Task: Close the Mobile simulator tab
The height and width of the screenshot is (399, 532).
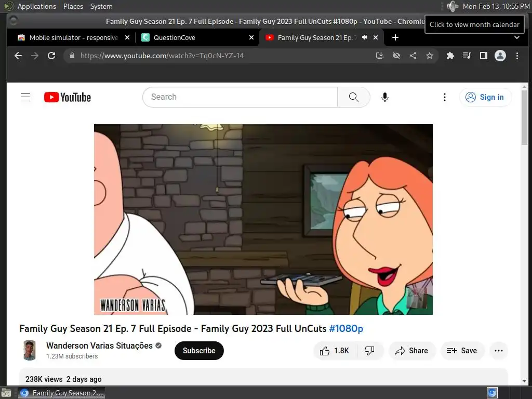Action: coord(127,37)
